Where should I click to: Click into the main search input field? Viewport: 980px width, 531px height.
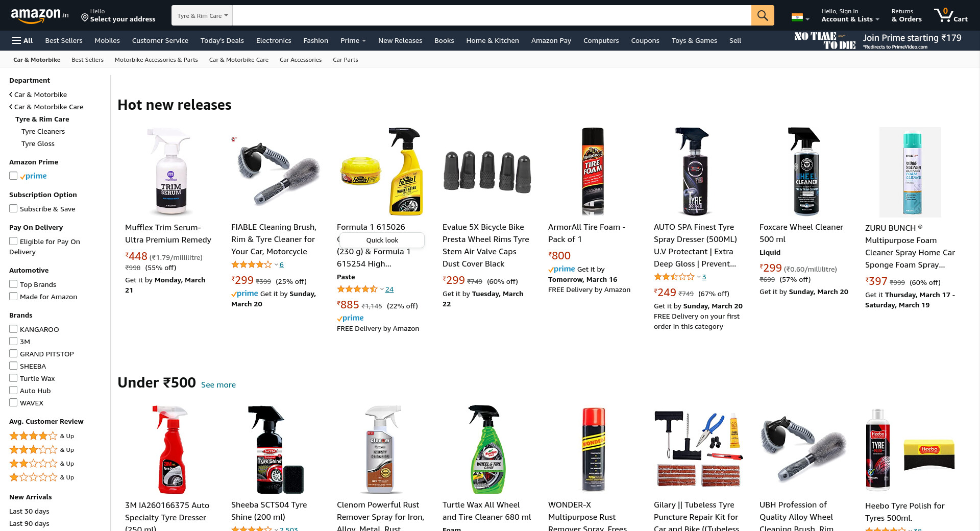coord(492,15)
